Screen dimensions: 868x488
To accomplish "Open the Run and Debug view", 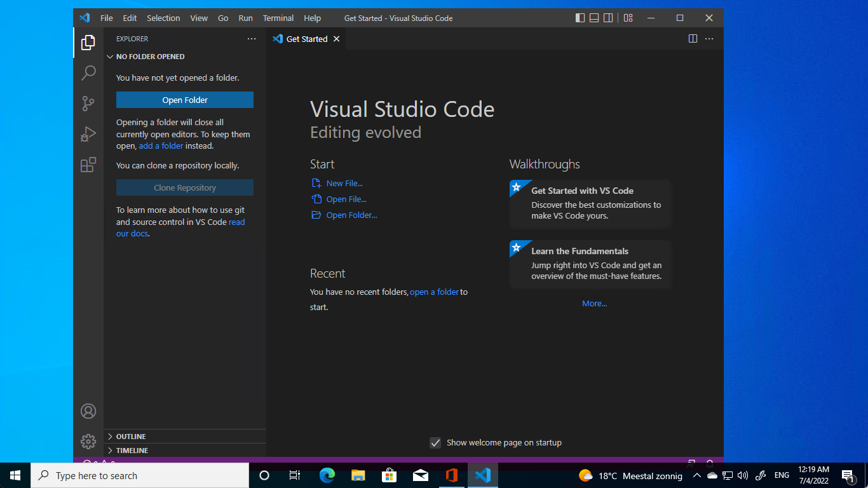I will (x=88, y=134).
